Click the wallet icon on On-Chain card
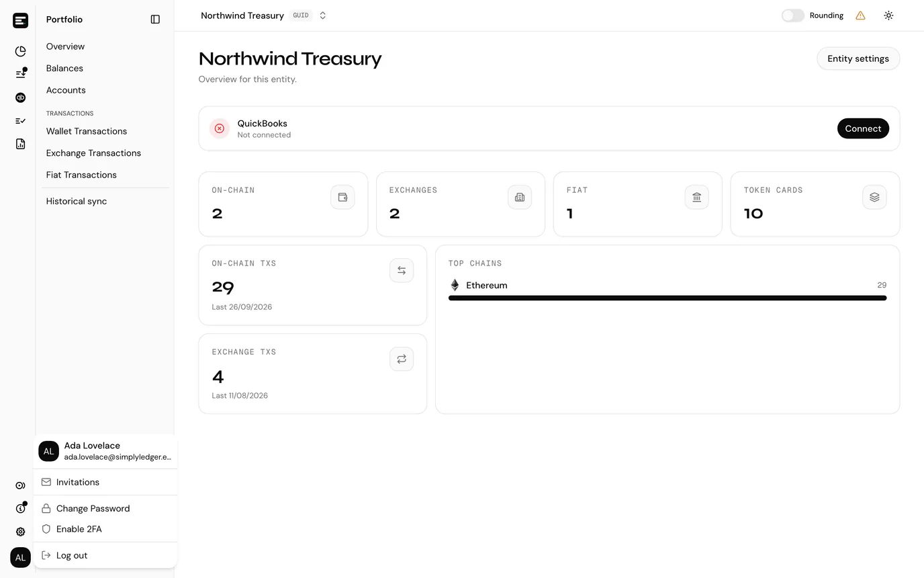924x578 pixels. coord(342,197)
